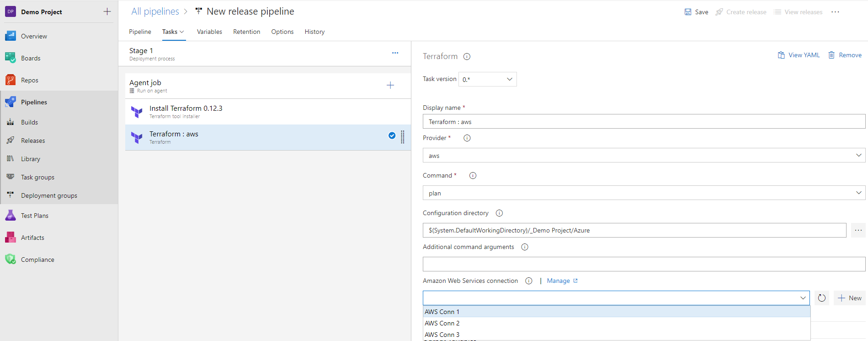The width and height of the screenshot is (868, 341).
Task: Switch to the Retention tab
Action: point(246,32)
